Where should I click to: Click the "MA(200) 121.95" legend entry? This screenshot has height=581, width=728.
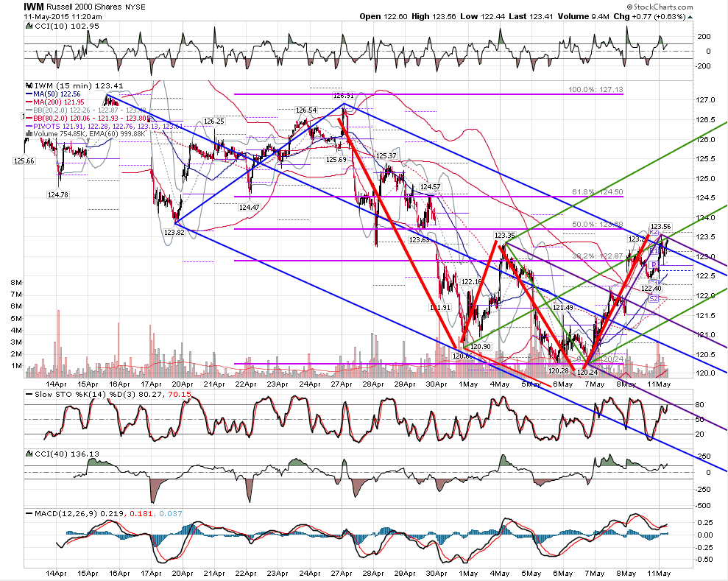58,102
